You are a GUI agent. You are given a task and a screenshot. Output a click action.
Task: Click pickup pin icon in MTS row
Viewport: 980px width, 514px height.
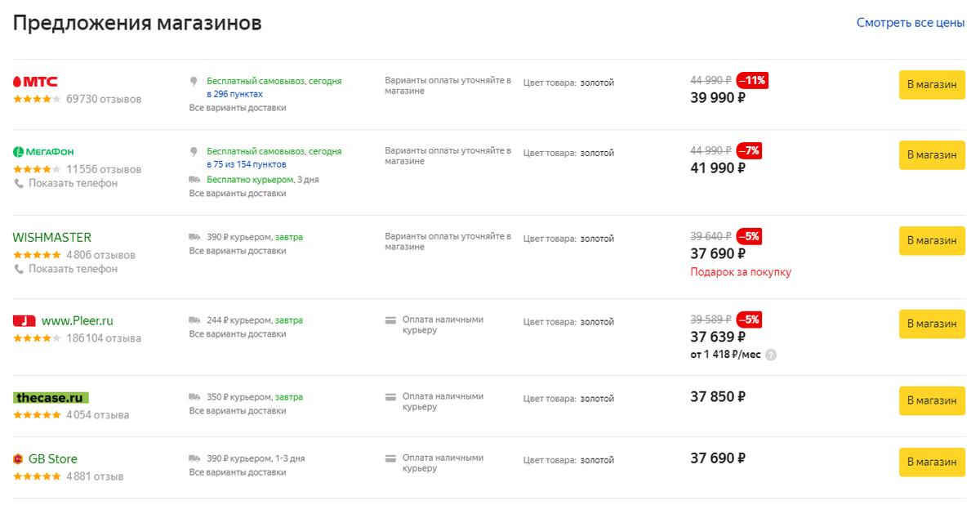pyautogui.click(x=194, y=82)
